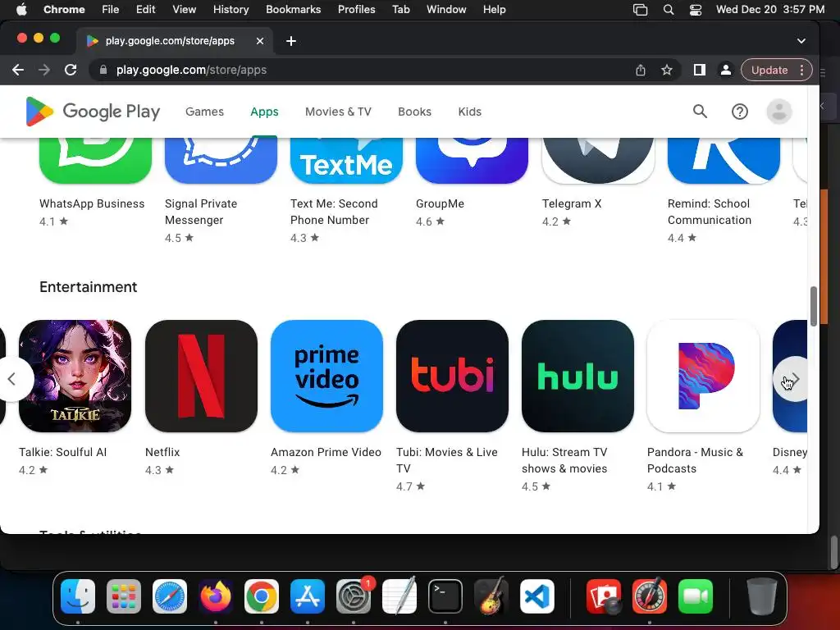This screenshot has height=630, width=840.
Task: Bookmark this page with the star icon
Action: pyautogui.click(x=666, y=71)
